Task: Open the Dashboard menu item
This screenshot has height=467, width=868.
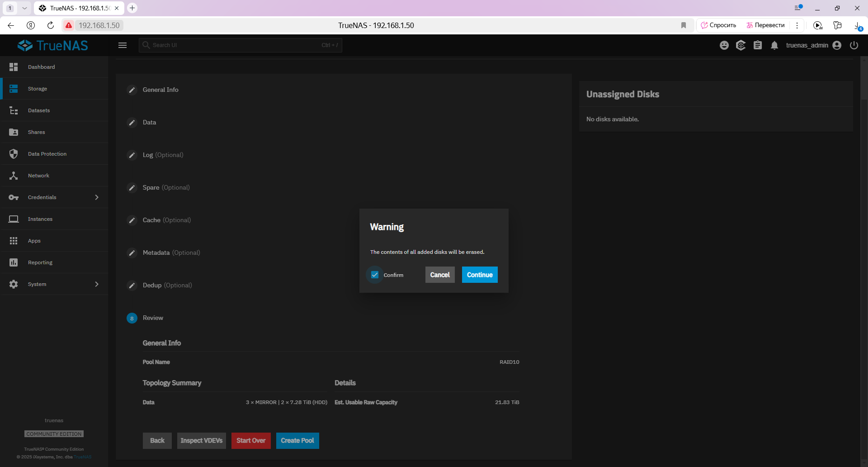Action: tap(54, 67)
